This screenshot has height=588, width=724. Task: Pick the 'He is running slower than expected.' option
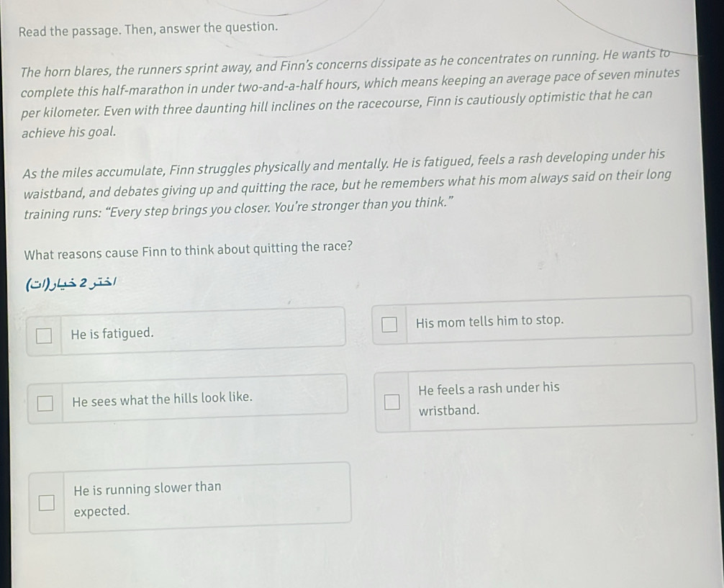pyautogui.click(x=190, y=498)
